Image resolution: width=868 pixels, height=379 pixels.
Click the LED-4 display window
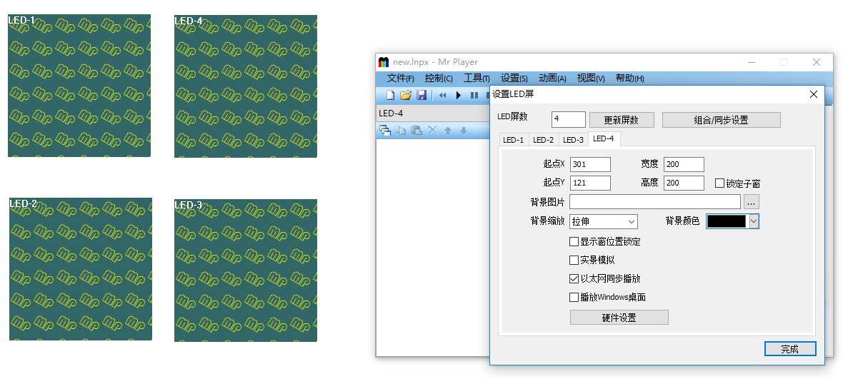click(x=246, y=86)
